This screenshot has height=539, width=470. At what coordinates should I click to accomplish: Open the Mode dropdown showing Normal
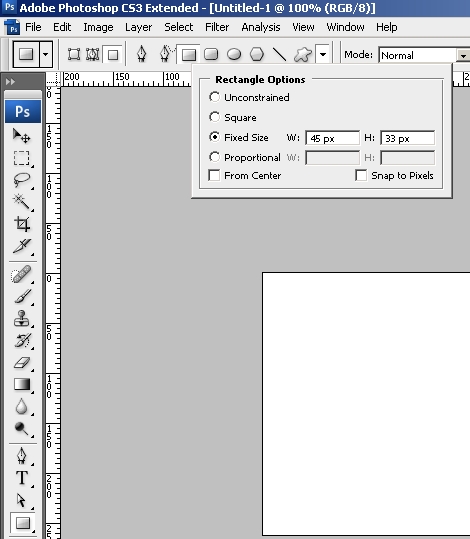click(x=424, y=55)
